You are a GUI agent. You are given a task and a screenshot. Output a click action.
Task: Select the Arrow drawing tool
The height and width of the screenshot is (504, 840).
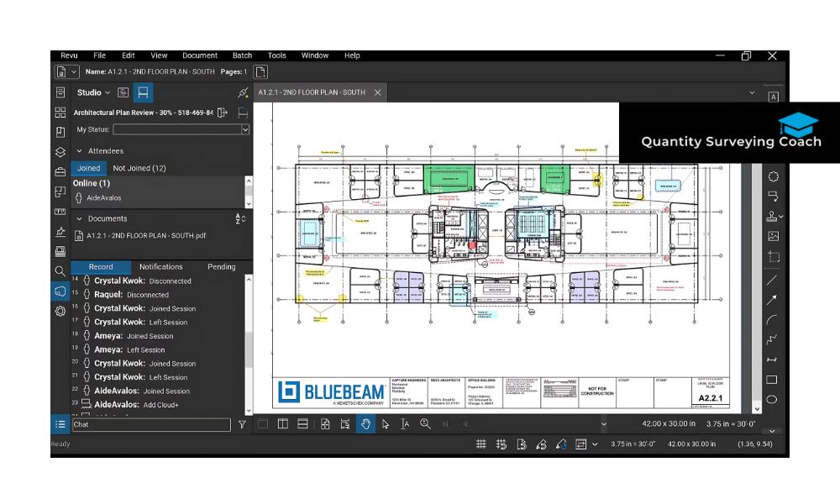pos(772,300)
